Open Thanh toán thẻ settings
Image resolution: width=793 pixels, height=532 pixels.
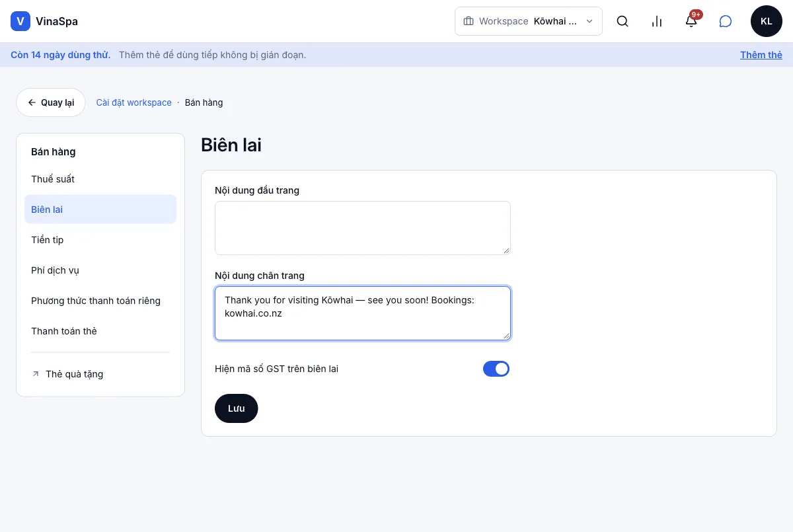pos(100,331)
